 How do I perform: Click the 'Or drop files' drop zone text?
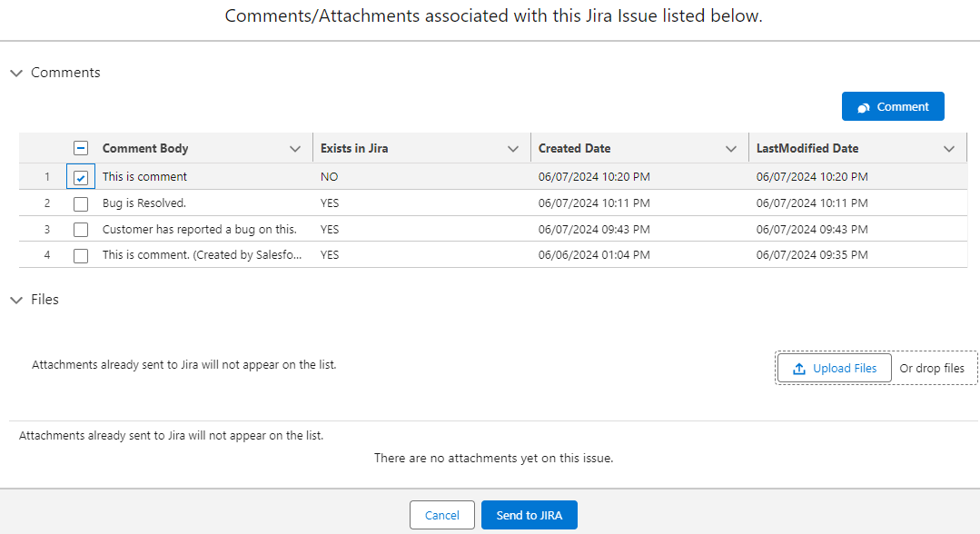932,369
